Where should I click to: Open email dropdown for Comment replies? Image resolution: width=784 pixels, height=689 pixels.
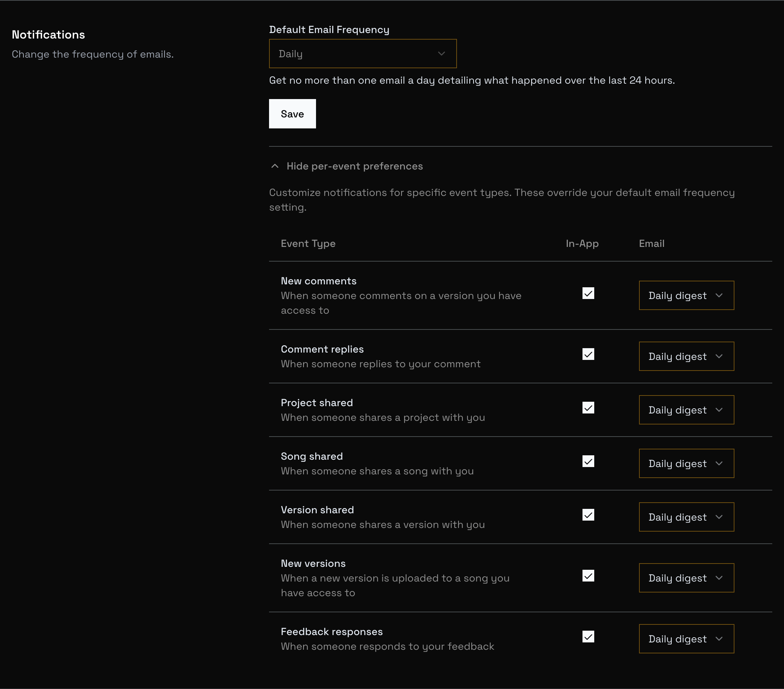coord(686,356)
